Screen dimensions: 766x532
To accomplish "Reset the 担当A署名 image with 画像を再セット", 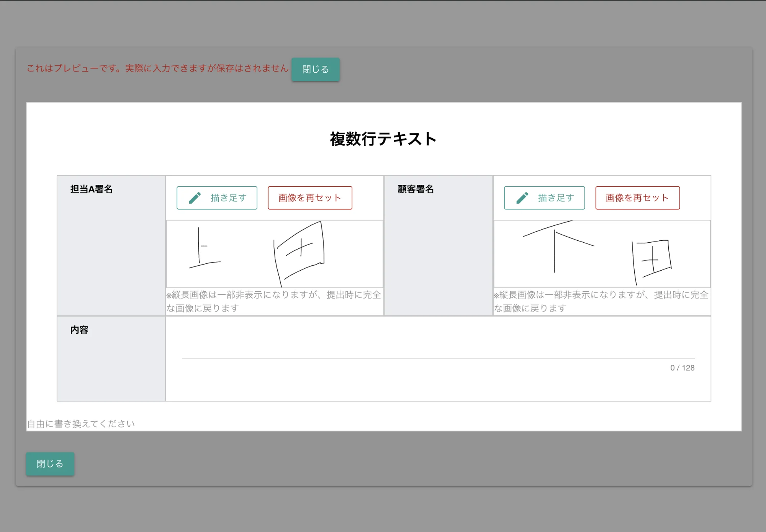I will coord(310,198).
